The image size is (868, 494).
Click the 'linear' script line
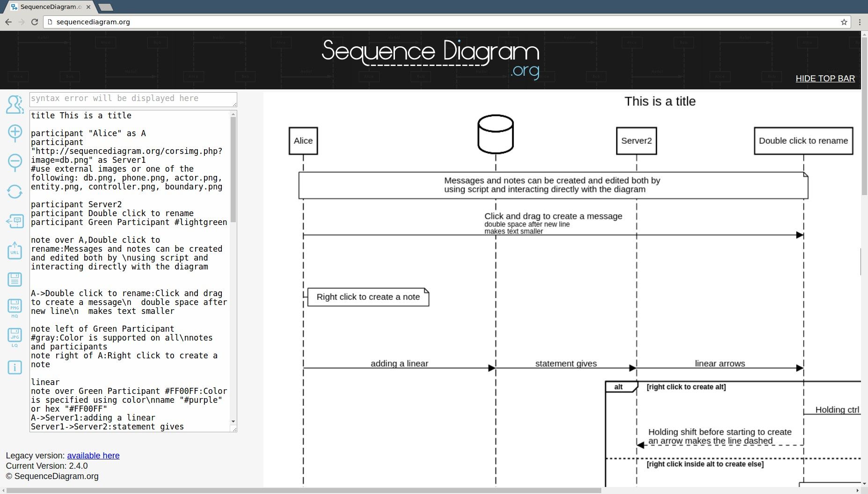(x=45, y=382)
